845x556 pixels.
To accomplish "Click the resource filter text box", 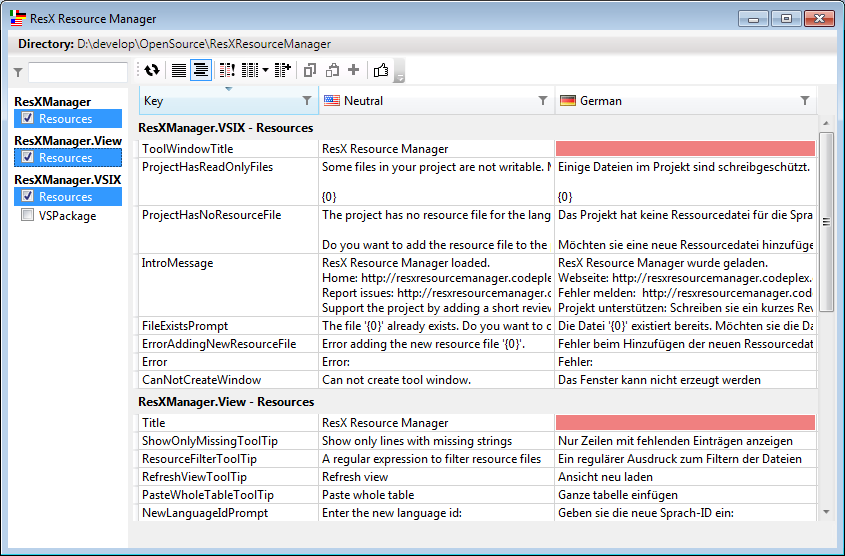I will click(x=77, y=72).
